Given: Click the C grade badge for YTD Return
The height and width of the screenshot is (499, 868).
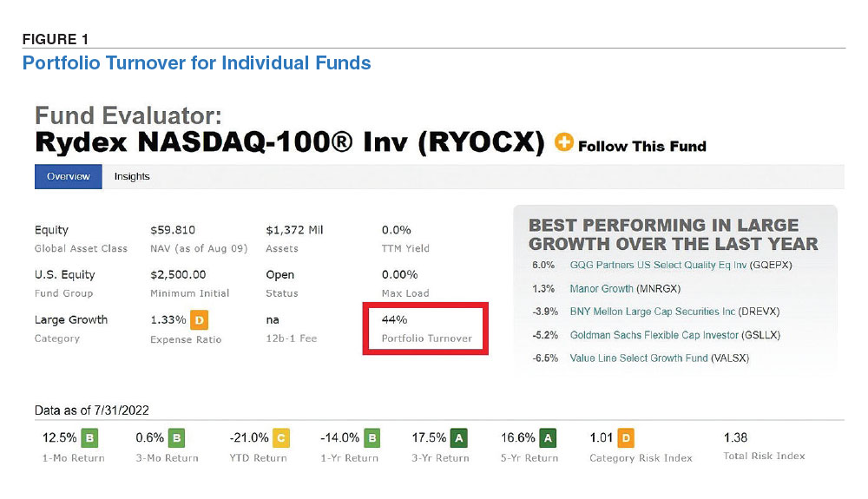Looking at the screenshot, I should [x=281, y=438].
